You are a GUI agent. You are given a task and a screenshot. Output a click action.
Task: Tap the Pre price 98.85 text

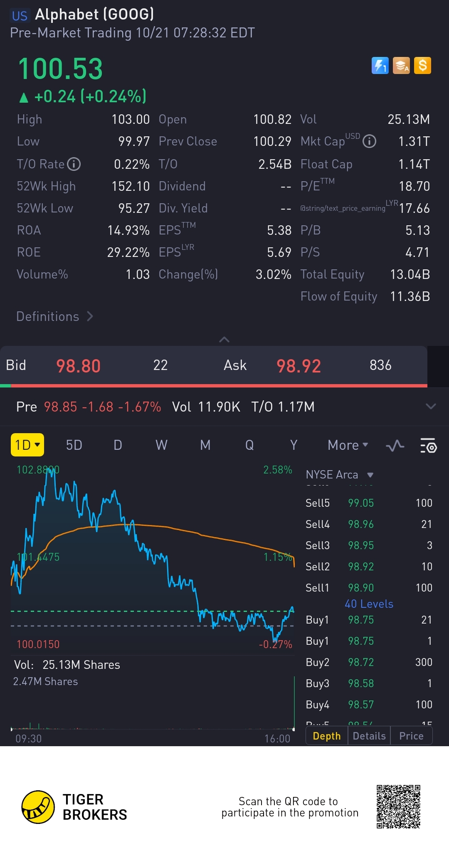point(60,407)
